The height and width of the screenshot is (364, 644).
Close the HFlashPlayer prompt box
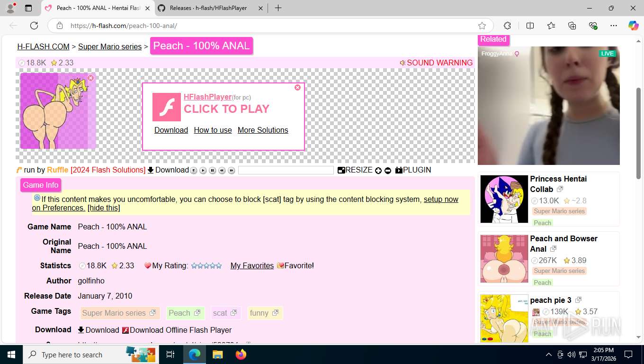click(x=297, y=87)
